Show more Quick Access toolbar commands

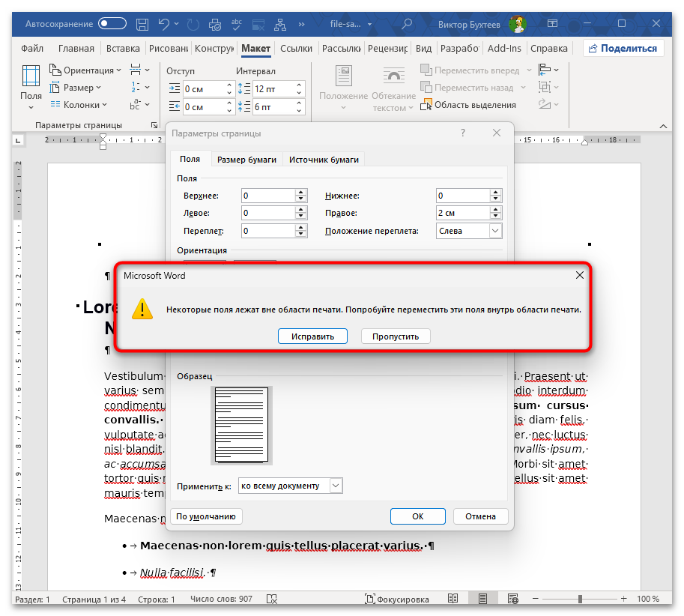(301, 24)
